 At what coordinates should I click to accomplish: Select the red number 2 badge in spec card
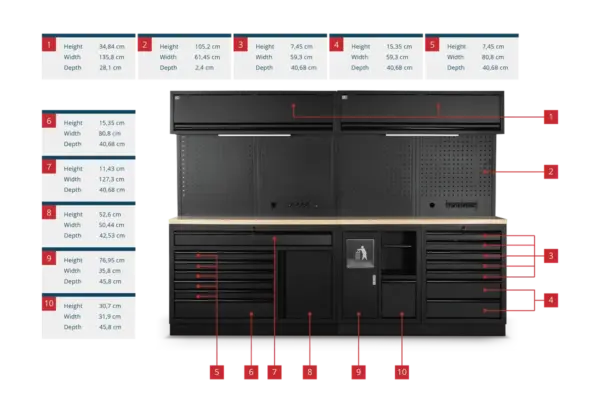tap(145, 44)
